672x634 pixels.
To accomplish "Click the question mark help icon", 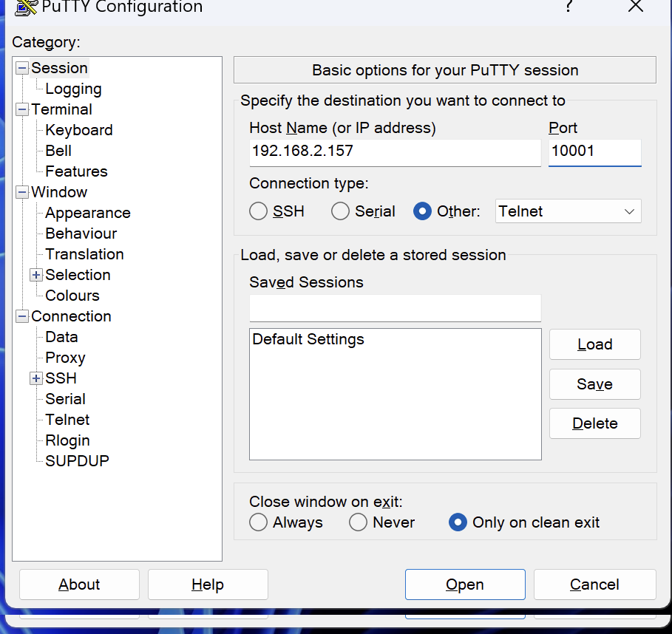I will click(x=569, y=7).
